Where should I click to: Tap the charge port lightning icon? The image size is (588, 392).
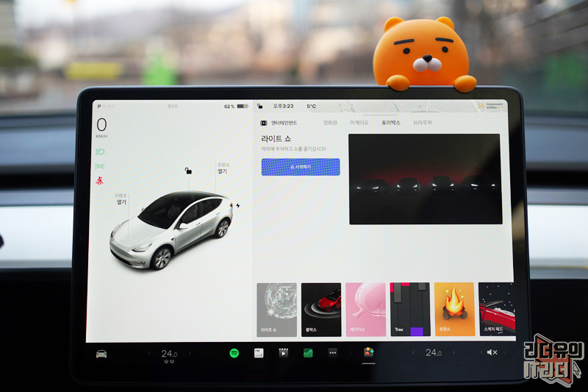pyautogui.click(x=237, y=206)
